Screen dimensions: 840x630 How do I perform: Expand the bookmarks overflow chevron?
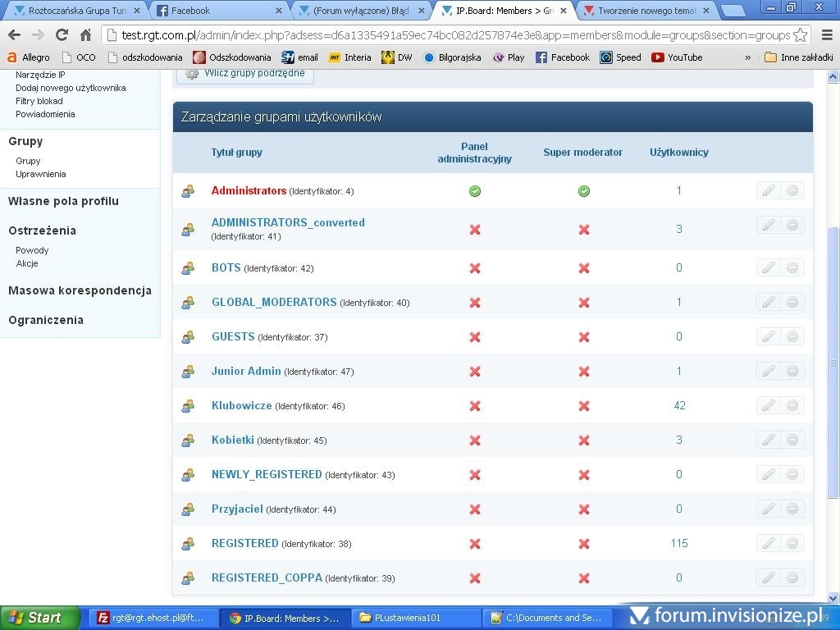tap(747, 57)
